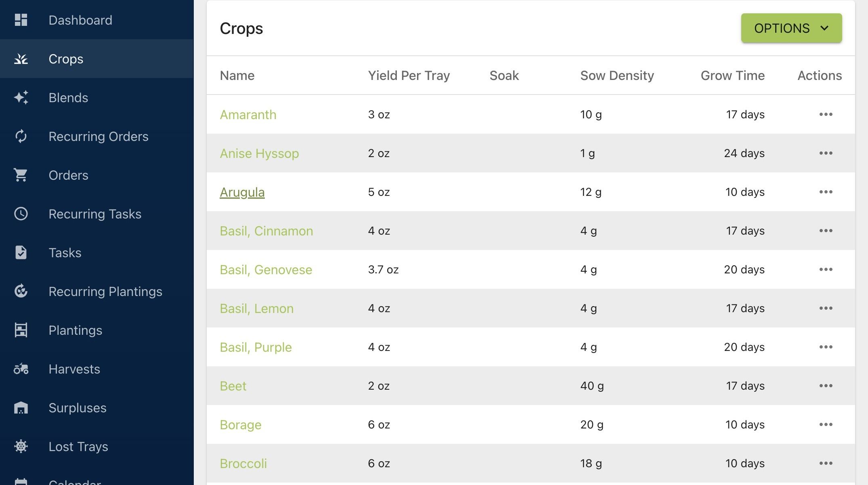Open the Lost Trays bug icon
Image resolution: width=868 pixels, height=485 pixels.
(21, 446)
